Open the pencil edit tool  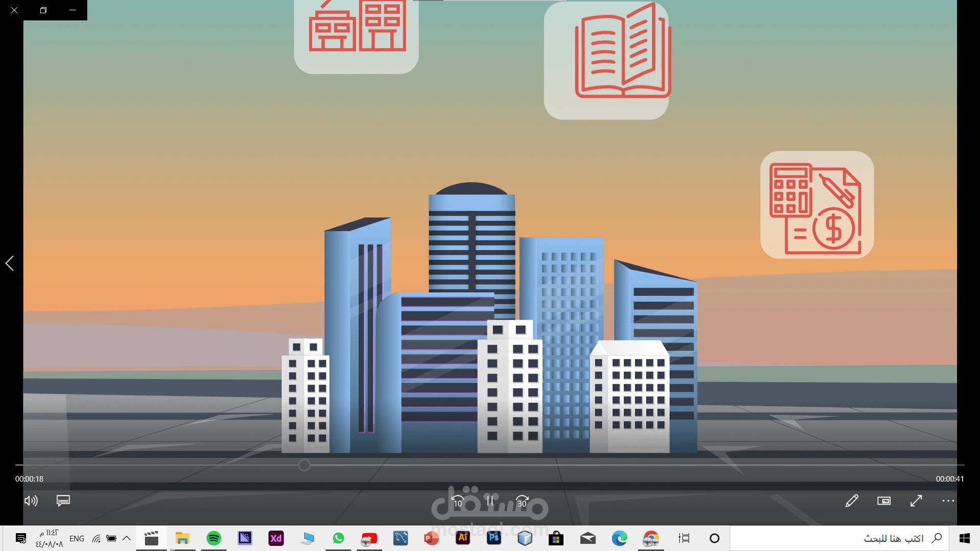click(x=852, y=500)
